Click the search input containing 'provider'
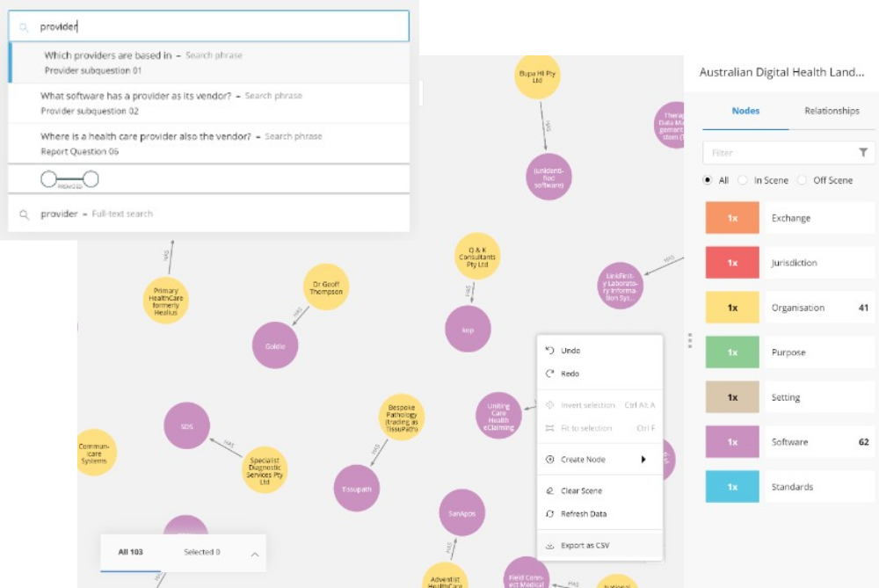This screenshot has height=588, width=879. click(x=209, y=26)
